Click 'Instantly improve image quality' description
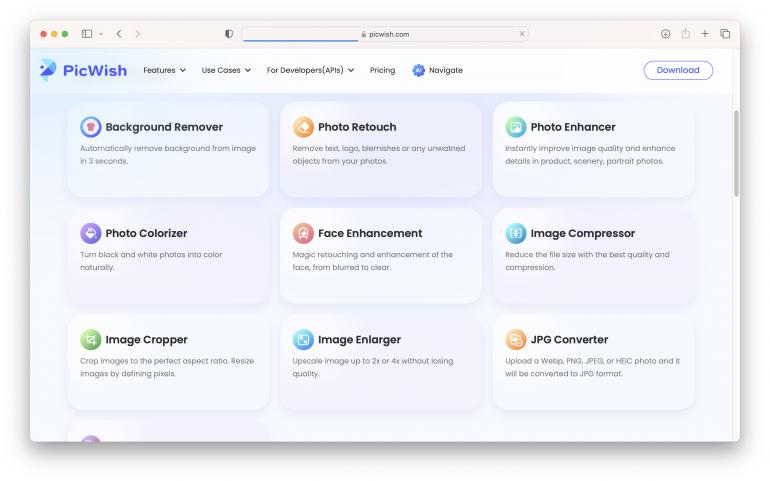The image size is (770, 481). [590, 154]
